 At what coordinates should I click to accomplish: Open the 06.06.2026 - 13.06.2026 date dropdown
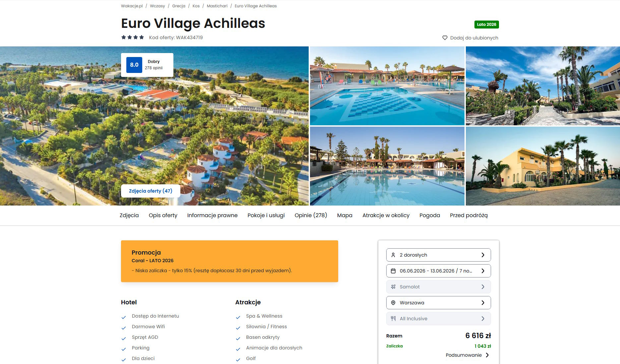(439, 271)
